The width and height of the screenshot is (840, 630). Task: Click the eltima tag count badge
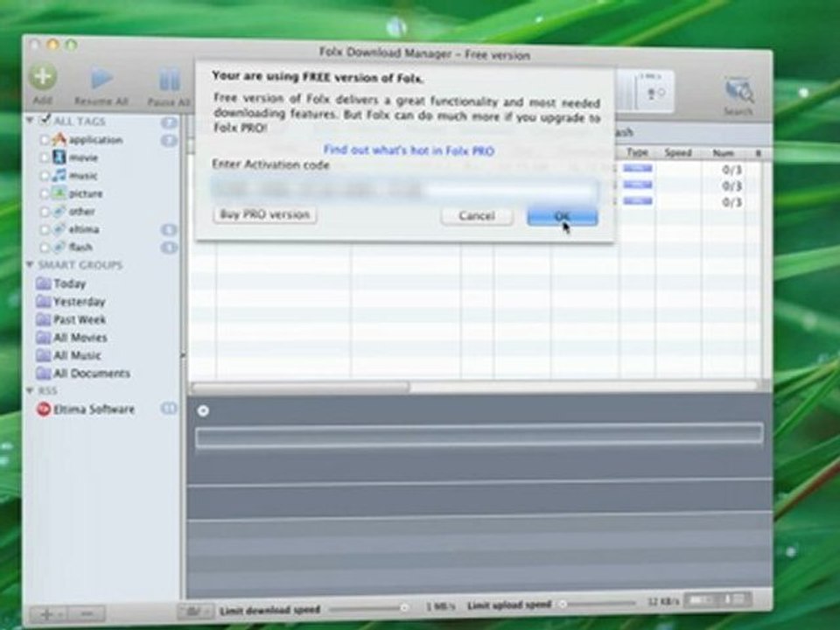tap(169, 230)
